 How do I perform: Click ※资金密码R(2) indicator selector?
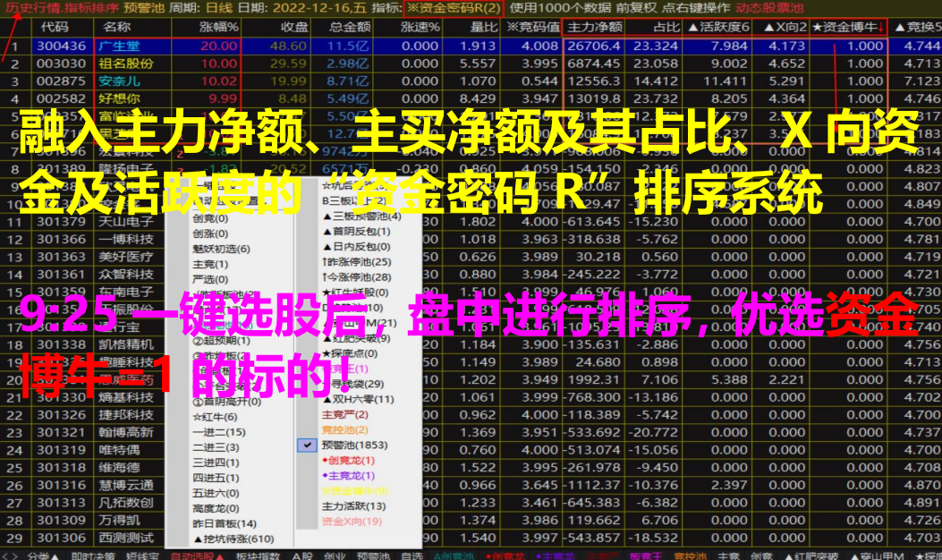pyautogui.click(x=454, y=7)
